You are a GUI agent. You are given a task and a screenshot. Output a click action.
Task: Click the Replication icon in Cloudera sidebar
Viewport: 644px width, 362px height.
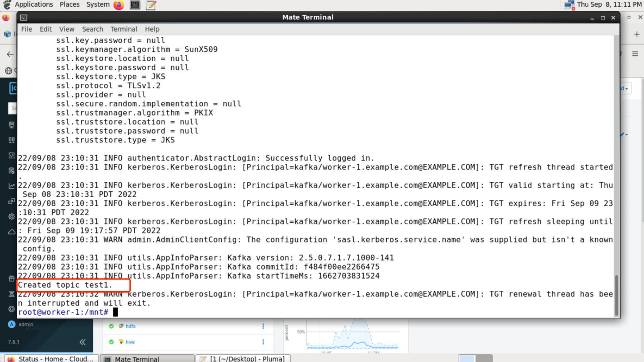coord(12,202)
